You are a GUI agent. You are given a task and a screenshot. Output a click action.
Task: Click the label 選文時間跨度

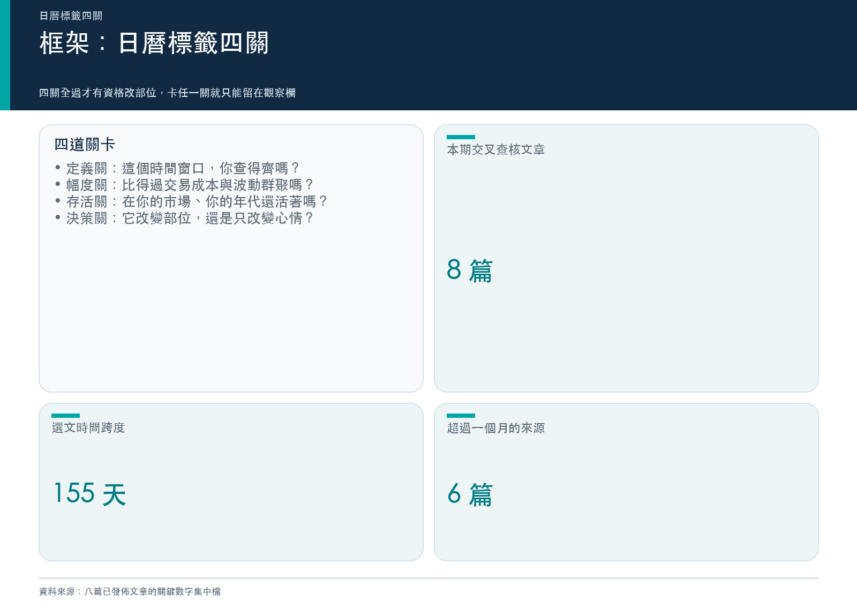pyautogui.click(x=88, y=428)
